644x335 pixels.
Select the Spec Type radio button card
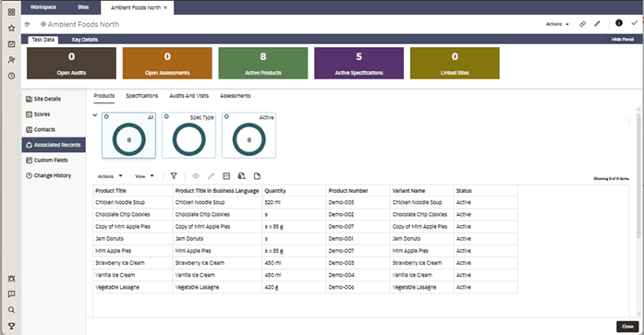166,116
